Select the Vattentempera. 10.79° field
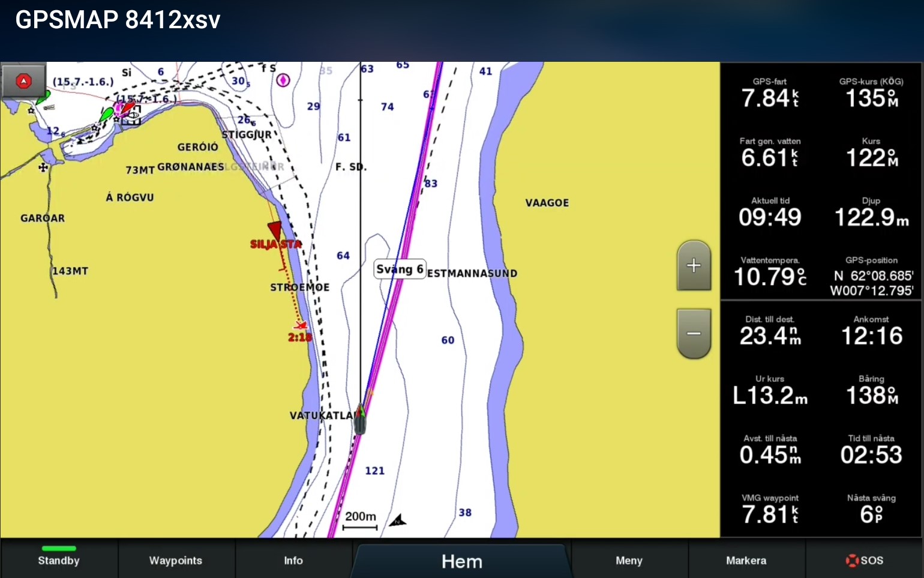 click(x=770, y=271)
